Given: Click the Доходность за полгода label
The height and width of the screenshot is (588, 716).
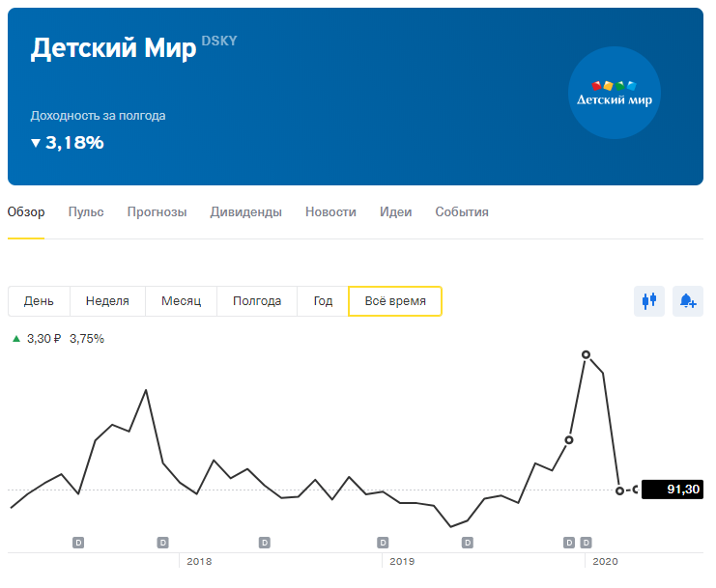Looking at the screenshot, I should coord(98,116).
